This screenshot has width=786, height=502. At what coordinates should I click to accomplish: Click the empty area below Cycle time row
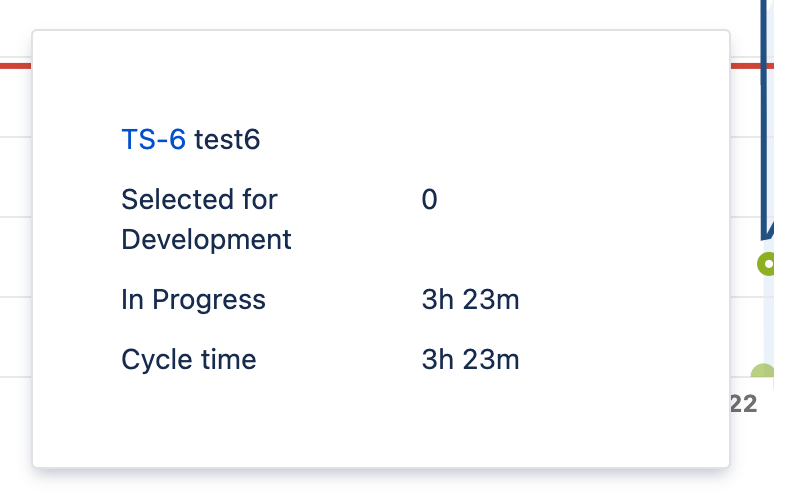pos(380,420)
